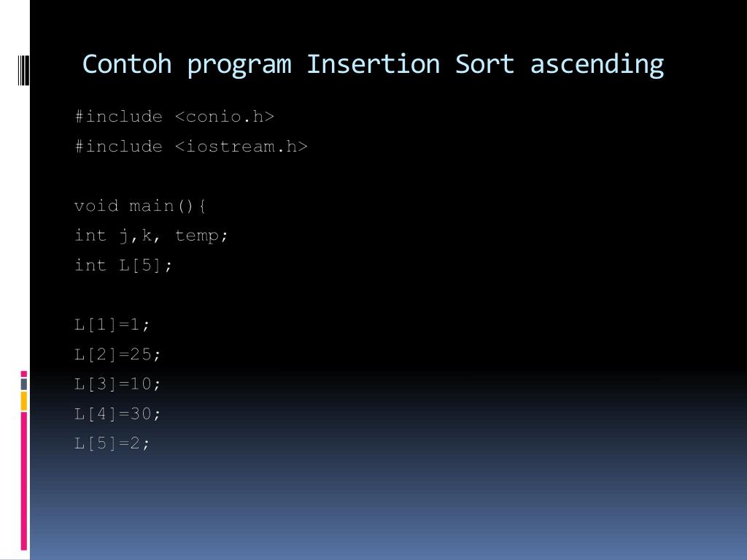The height and width of the screenshot is (560, 747).
Task: Select the '#include <conio.h>' line
Action: [x=174, y=117]
